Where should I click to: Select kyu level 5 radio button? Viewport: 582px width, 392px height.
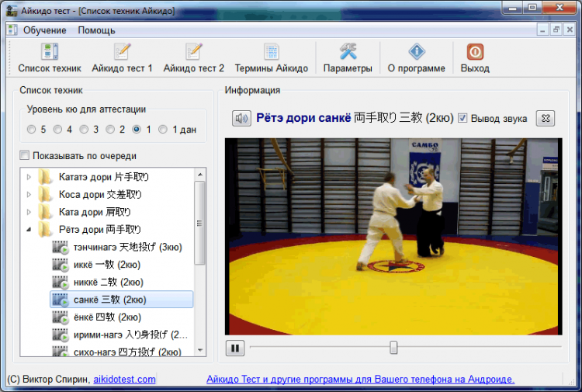click(x=32, y=129)
